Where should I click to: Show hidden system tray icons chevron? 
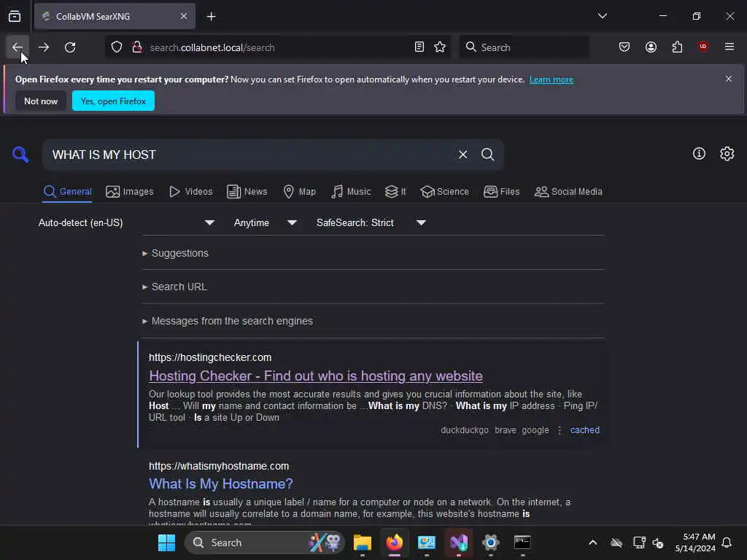tap(592, 542)
